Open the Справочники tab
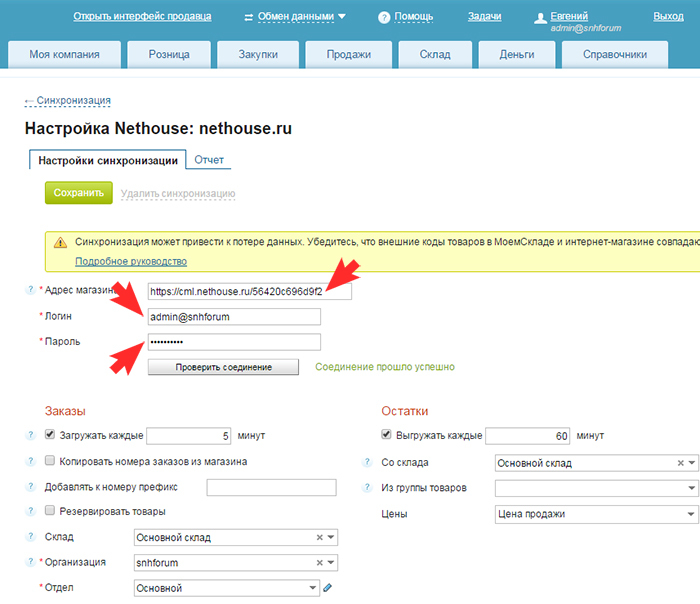700x604 pixels. coord(615,54)
